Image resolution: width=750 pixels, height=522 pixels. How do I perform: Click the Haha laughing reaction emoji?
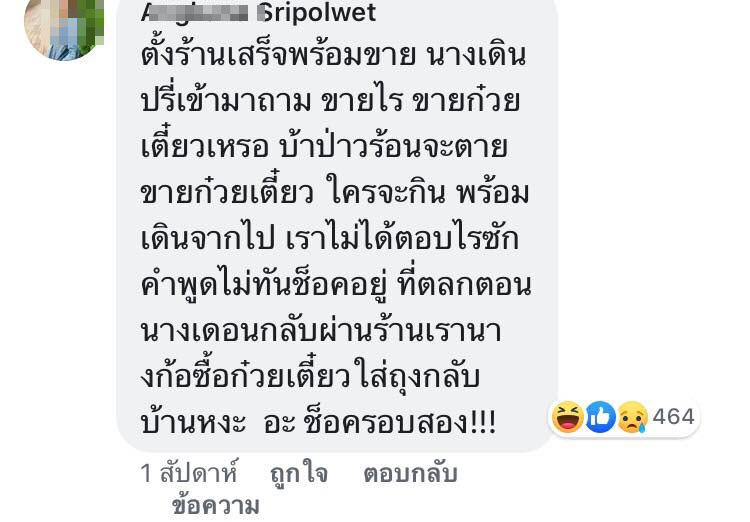567,417
